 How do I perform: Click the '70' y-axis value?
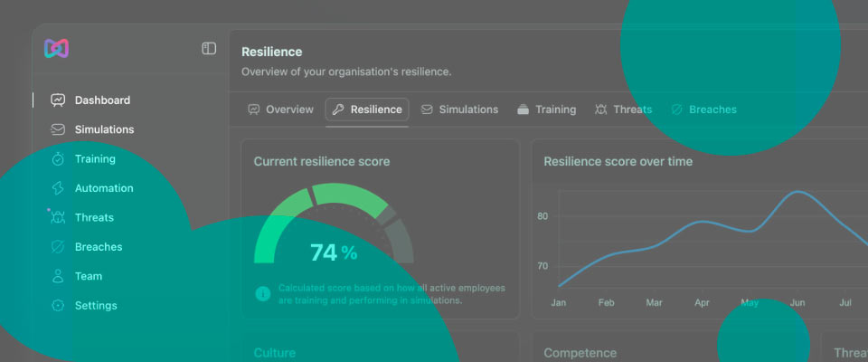(x=542, y=266)
